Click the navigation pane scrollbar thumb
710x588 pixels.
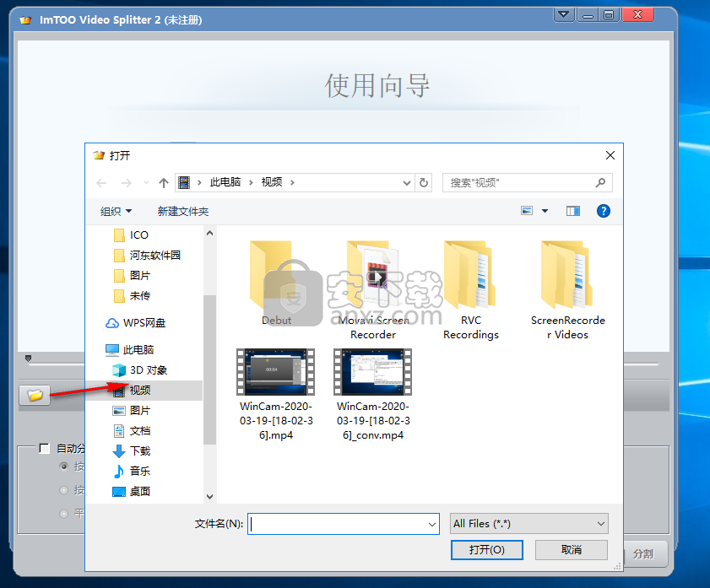pyautogui.click(x=209, y=370)
